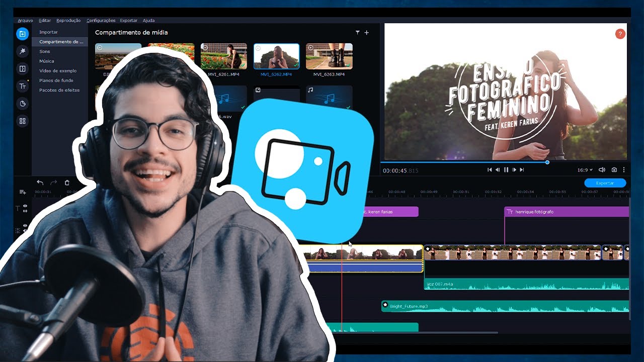Open the Stickers tab icon
This screenshot has height=362, width=644.
tap(22, 104)
